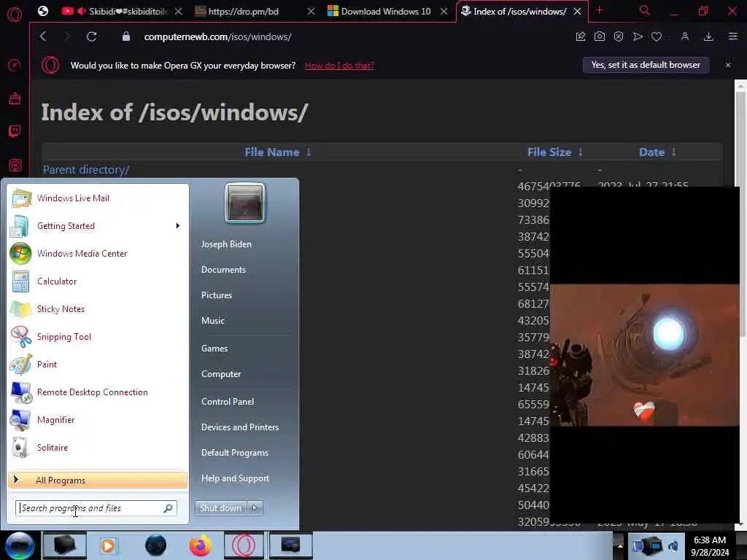Open Joseph Biden user folder
The height and width of the screenshot is (560, 747).
[x=226, y=244]
